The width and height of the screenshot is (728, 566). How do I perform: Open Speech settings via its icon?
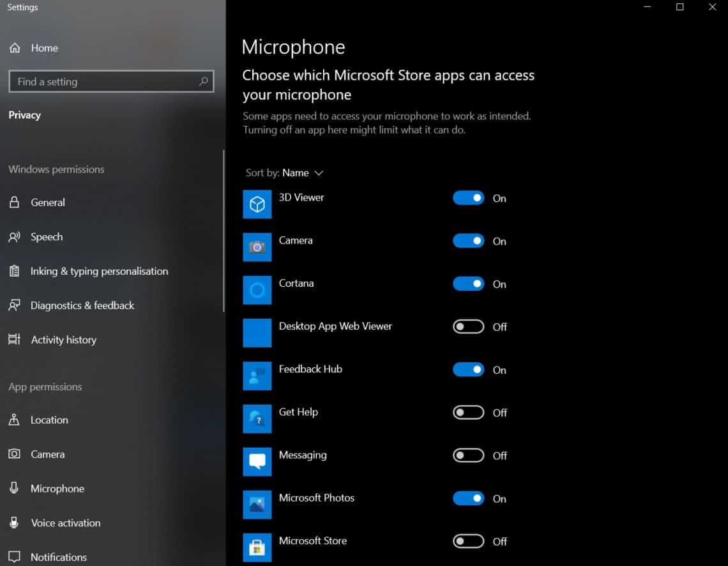coord(14,237)
